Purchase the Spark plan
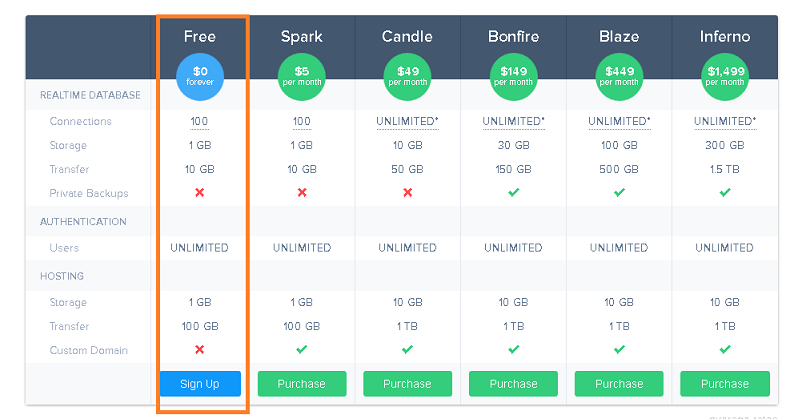Image resolution: width=794 pixels, height=419 pixels. 302,384
